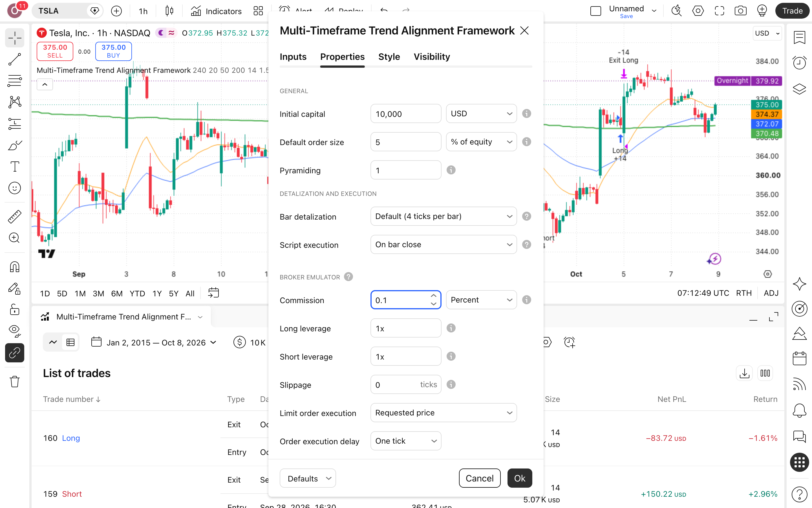Open the Script execution dropdown

click(443, 245)
